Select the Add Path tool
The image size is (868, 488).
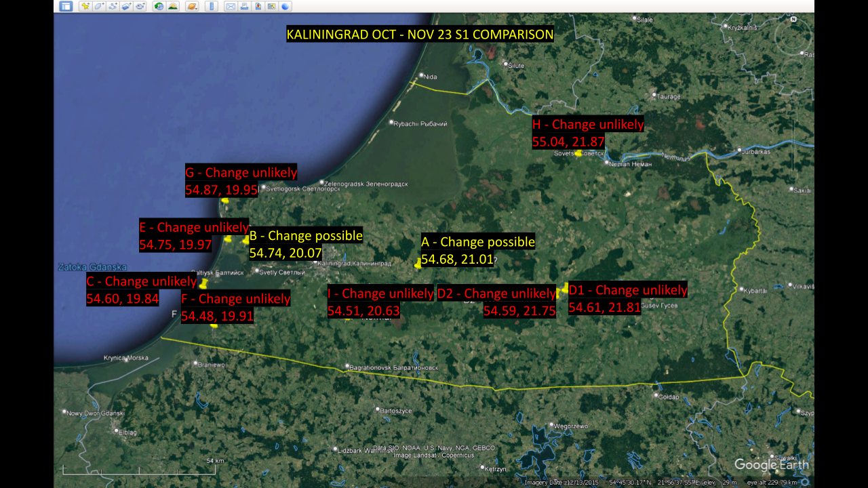(x=113, y=6)
